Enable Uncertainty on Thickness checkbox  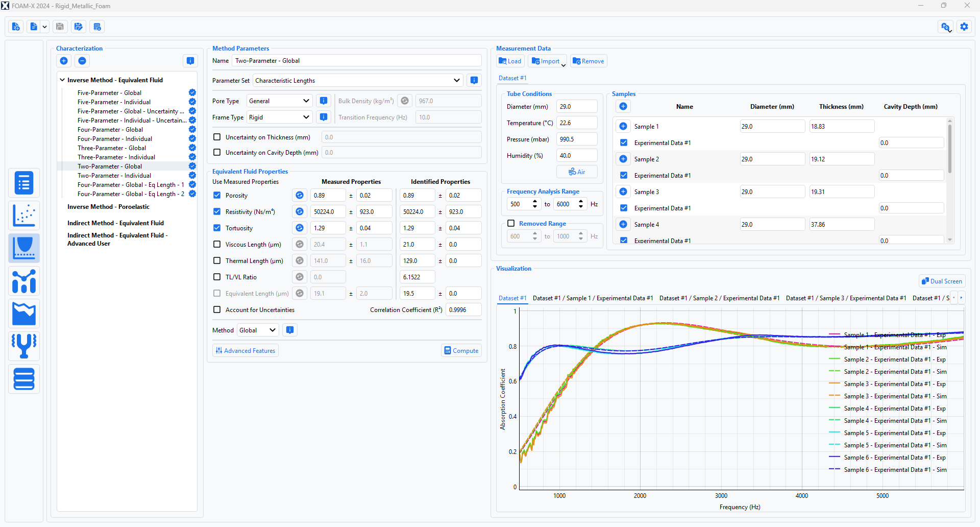(x=217, y=137)
